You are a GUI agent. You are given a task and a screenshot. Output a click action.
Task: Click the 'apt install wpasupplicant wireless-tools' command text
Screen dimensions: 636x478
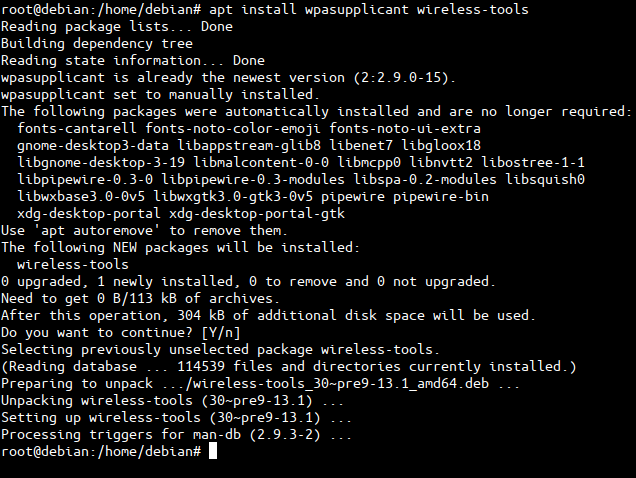[369, 9]
